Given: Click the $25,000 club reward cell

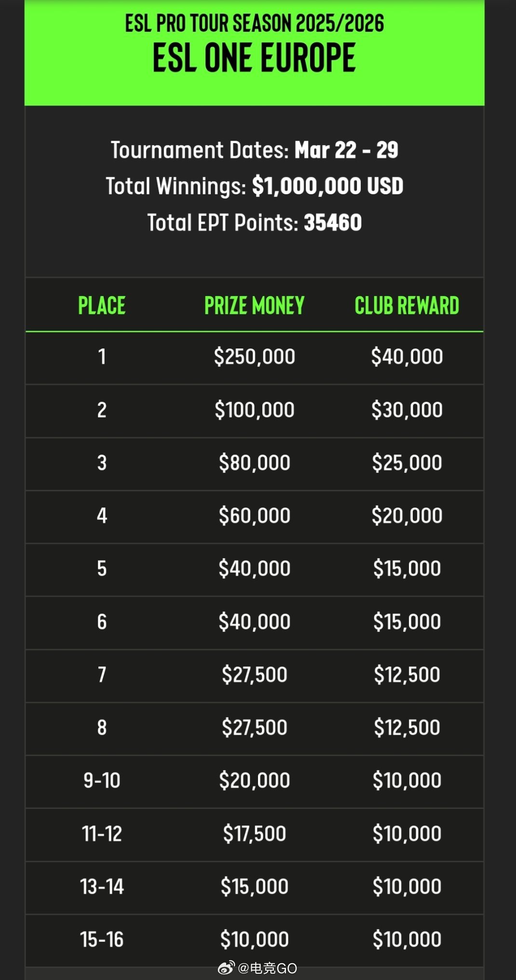Looking at the screenshot, I should [x=407, y=463].
